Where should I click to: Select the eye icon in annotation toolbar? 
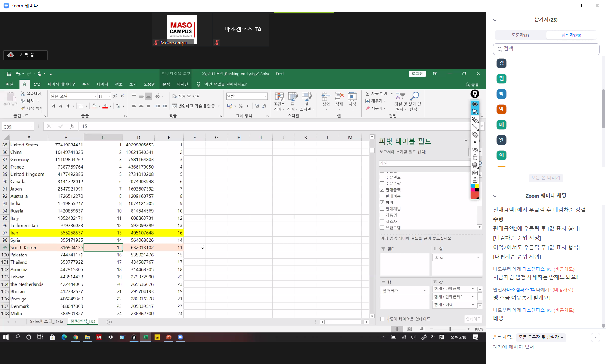pyautogui.click(x=475, y=104)
